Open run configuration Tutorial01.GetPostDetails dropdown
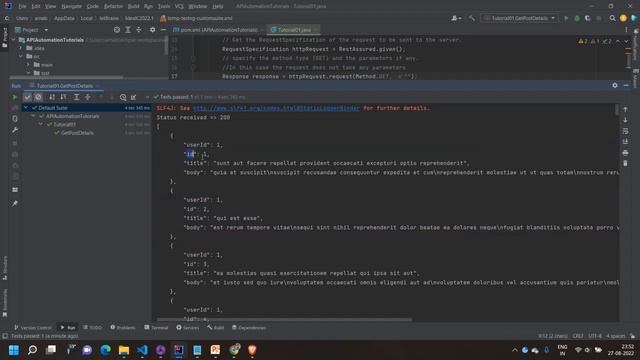640x360 pixels. (520, 18)
